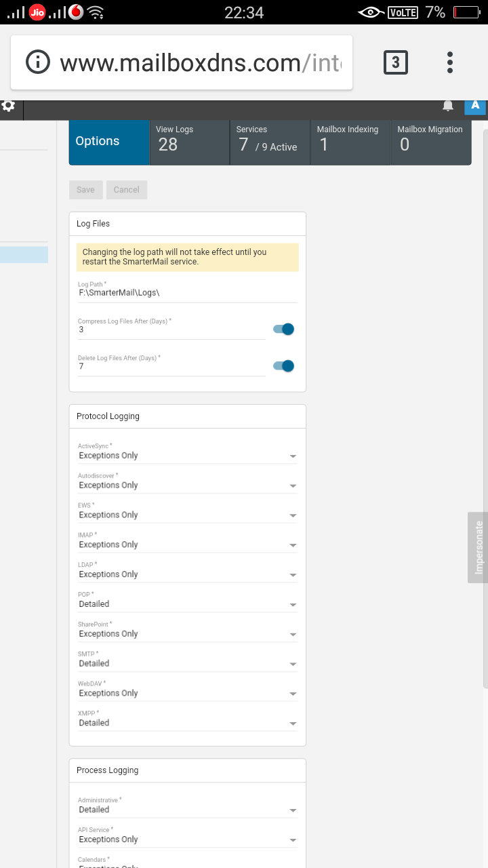Click the Save button
Screen dimensions: 488x868
click(86, 190)
